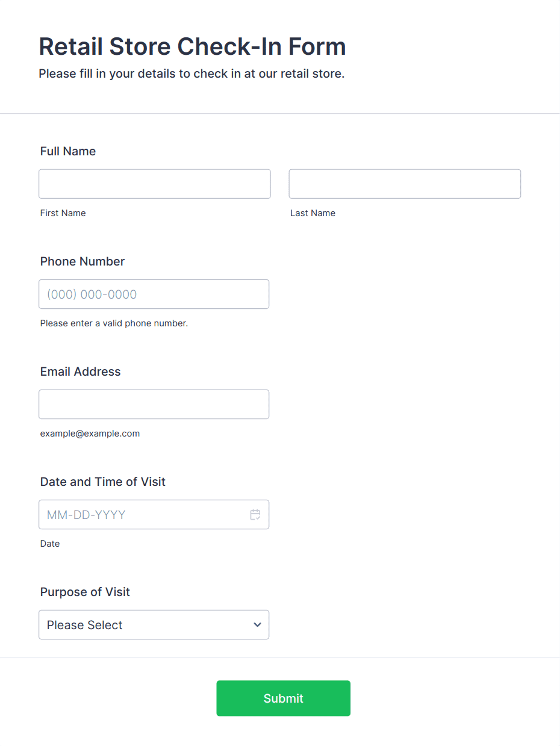Click the 'Email Address' label
The width and height of the screenshot is (560, 746).
click(80, 371)
